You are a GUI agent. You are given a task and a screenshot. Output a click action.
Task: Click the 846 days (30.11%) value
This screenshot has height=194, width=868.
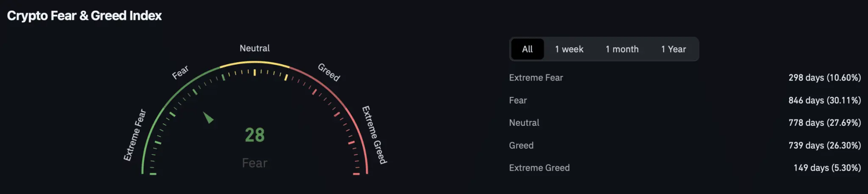(x=825, y=100)
